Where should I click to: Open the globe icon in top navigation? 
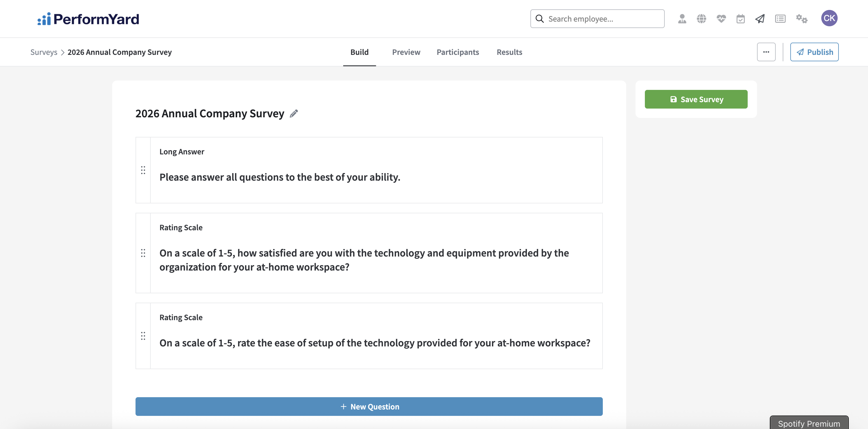pyautogui.click(x=702, y=19)
